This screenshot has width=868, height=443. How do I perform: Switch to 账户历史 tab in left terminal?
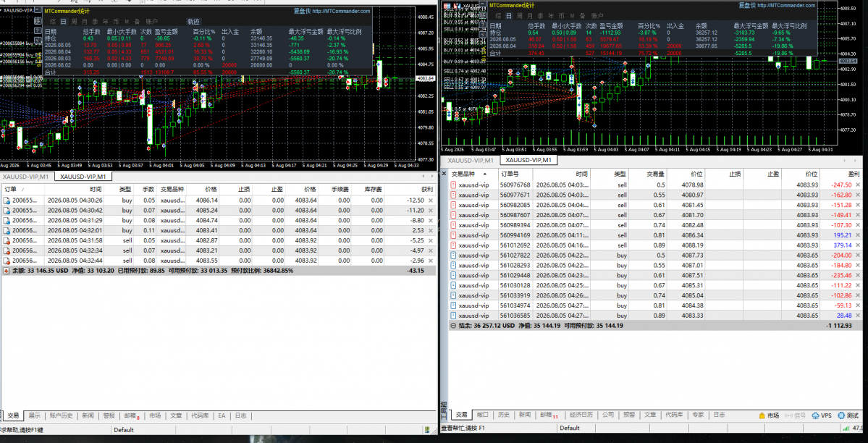(x=61, y=415)
